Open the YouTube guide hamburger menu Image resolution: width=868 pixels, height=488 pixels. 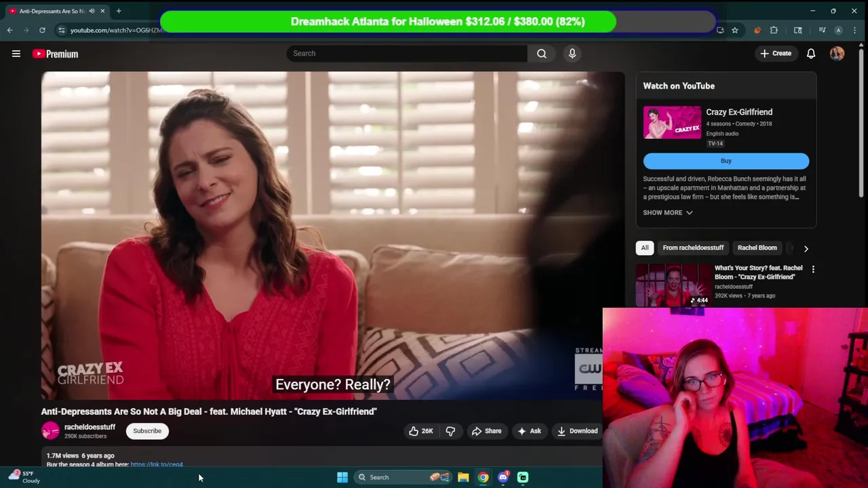pos(16,54)
